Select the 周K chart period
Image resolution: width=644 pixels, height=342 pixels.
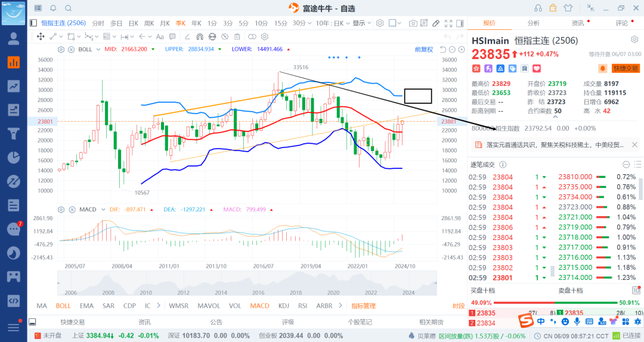coord(149,23)
